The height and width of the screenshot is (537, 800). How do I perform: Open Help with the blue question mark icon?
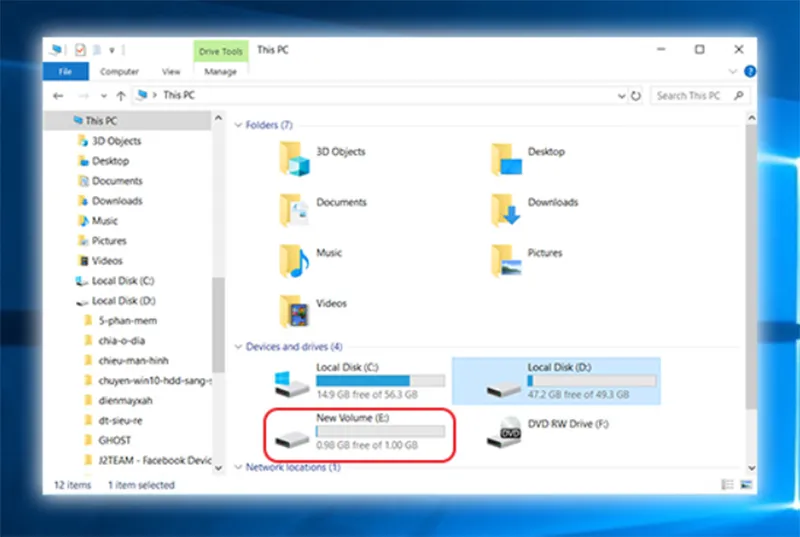click(x=749, y=71)
